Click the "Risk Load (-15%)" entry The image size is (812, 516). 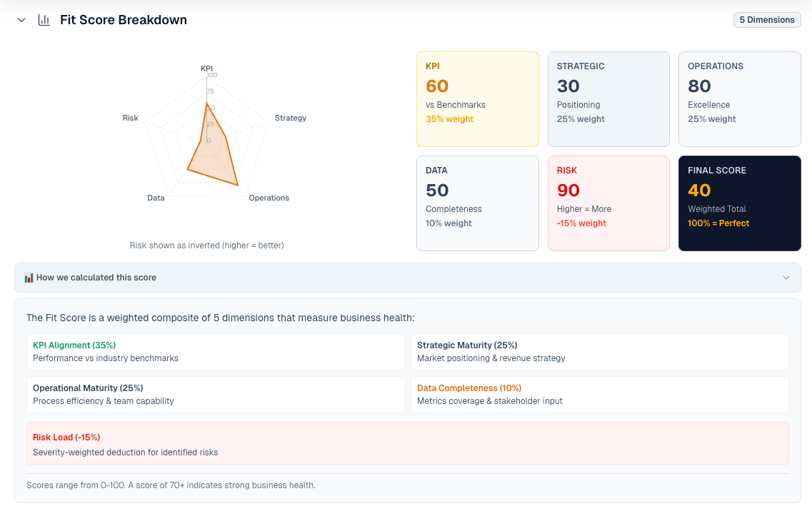click(407, 442)
